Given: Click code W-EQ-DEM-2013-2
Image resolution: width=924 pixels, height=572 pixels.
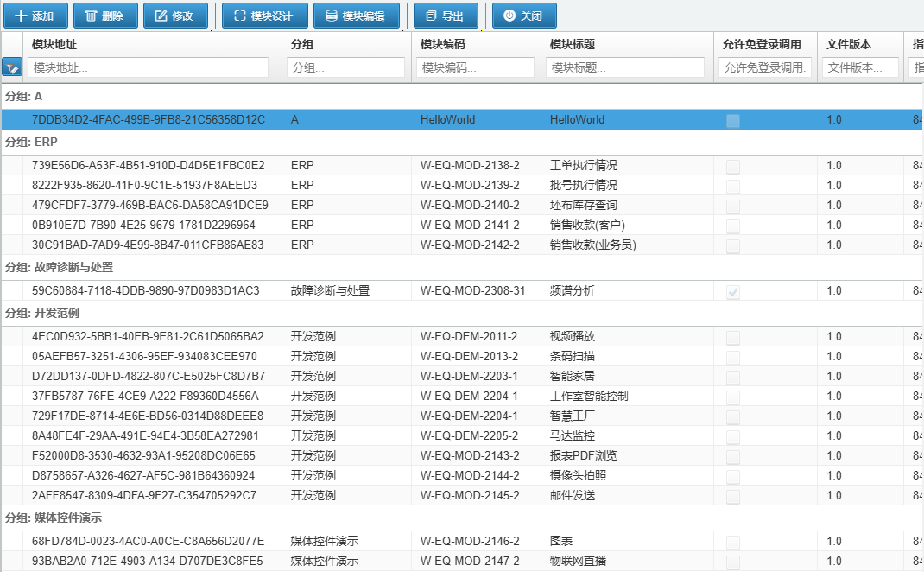Looking at the screenshot, I should 469,356.
